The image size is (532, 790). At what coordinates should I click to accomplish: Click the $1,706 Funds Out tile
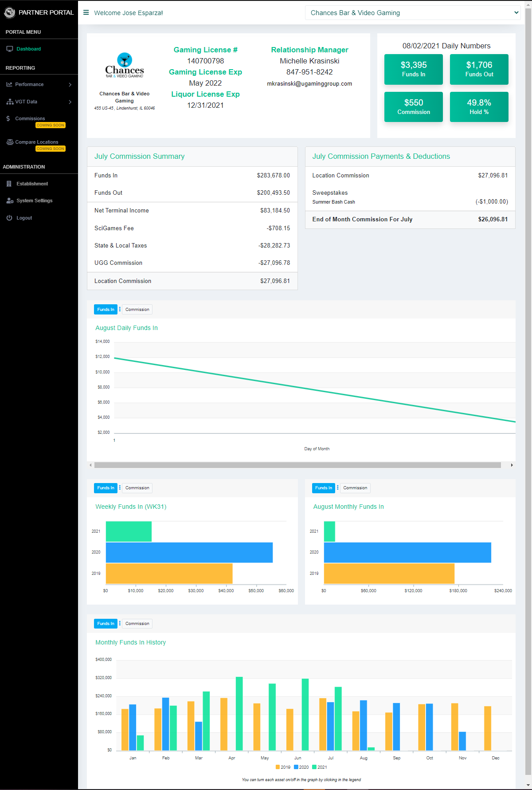coord(479,69)
